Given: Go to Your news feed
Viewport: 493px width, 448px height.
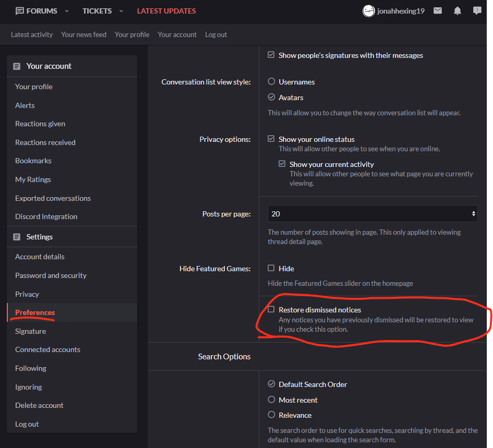Looking at the screenshot, I should pos(83,34).
